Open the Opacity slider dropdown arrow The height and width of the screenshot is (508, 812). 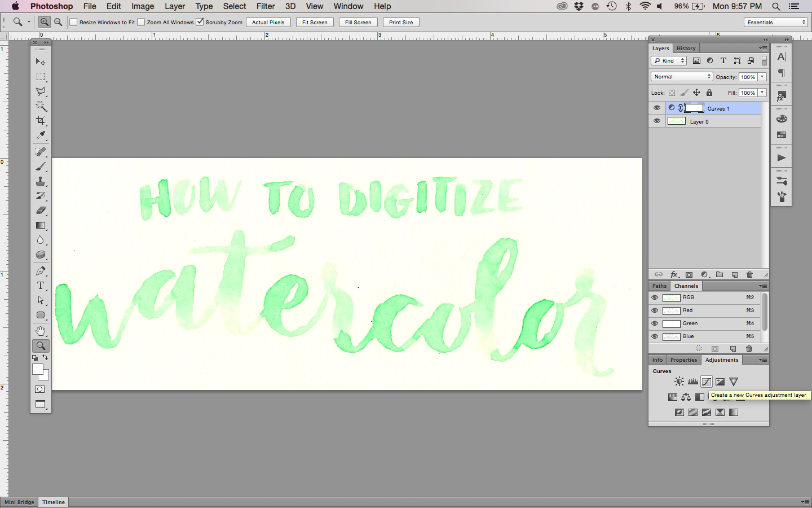[x=762, y=77]
